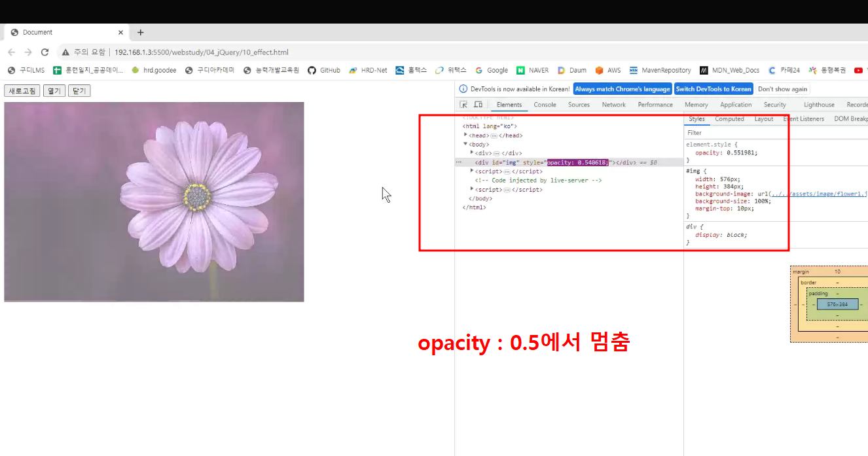Click the browser Back arrow

tap(11, 52)
